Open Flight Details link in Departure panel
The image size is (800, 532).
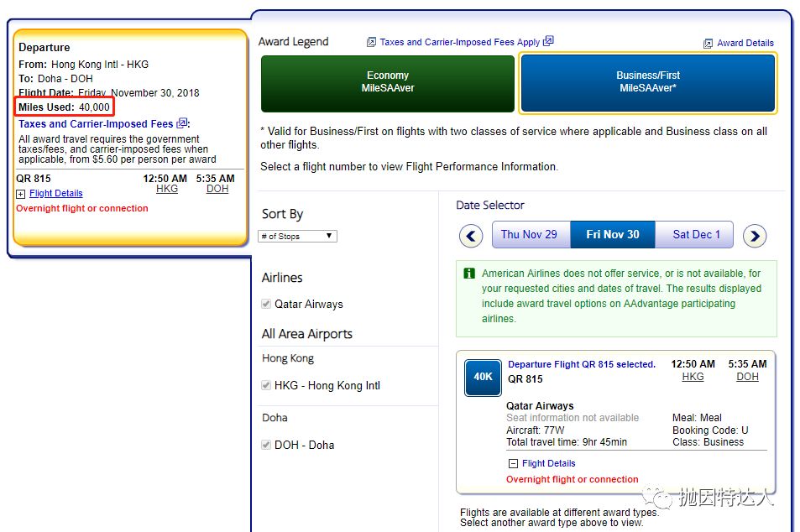[56, 193]
